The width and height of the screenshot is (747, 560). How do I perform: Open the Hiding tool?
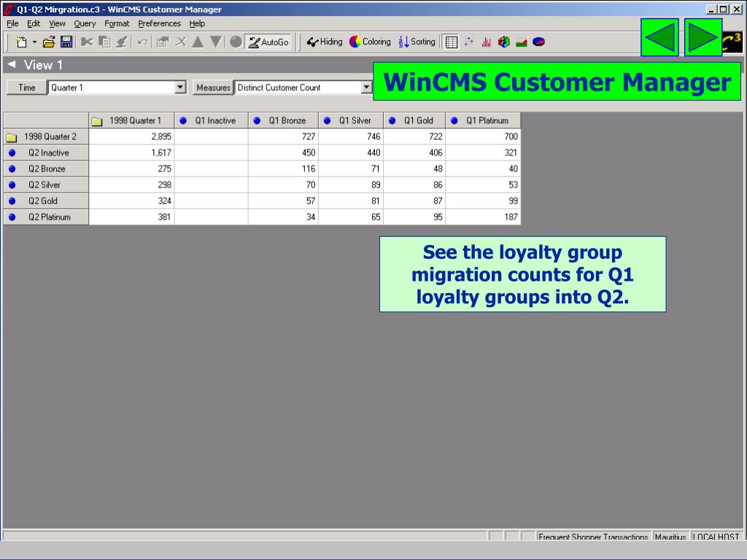[325, 42]
